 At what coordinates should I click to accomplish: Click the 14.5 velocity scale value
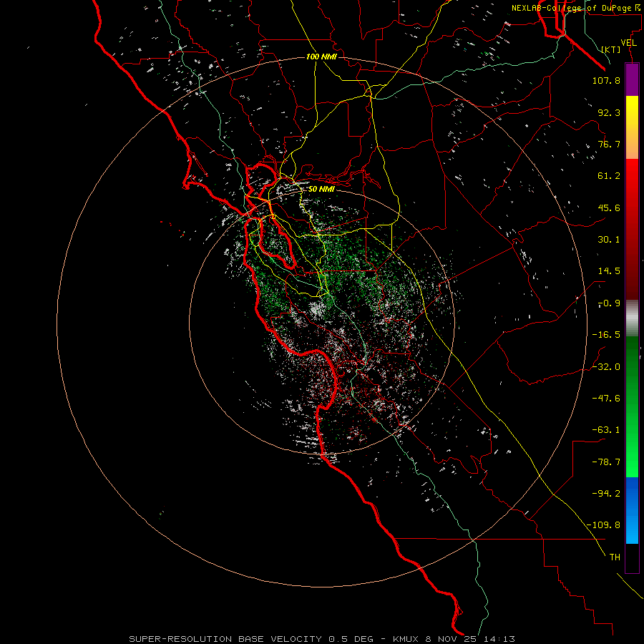(609, 271)
